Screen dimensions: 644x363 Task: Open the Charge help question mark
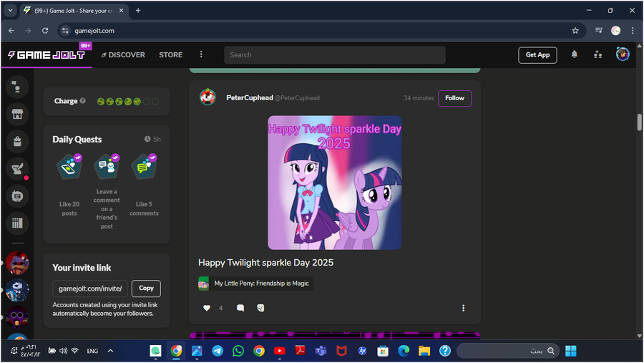click(x=82, y=101)
